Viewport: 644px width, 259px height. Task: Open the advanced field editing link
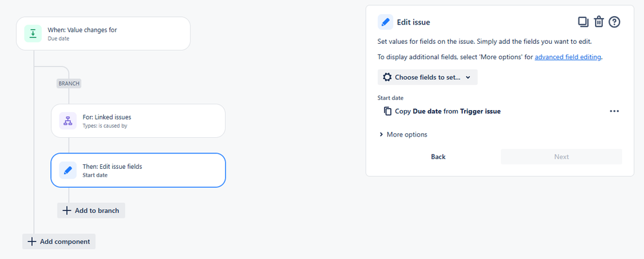[568, 57]
